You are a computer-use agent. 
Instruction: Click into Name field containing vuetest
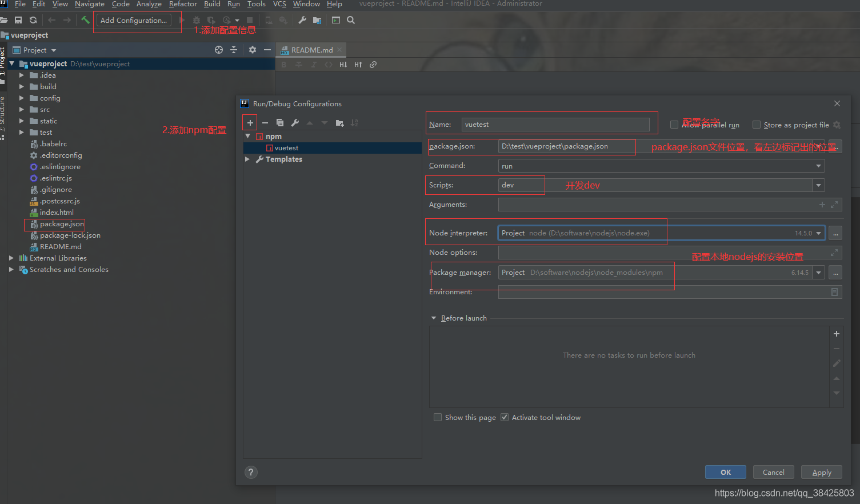click(555, 125)
